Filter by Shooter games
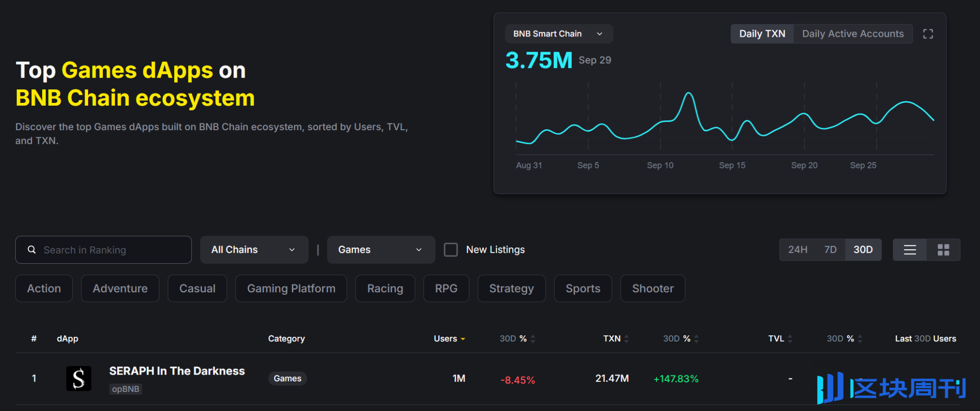Image resolution: width=980 pixels, height=411 pixels. click(x=653, y=289)
